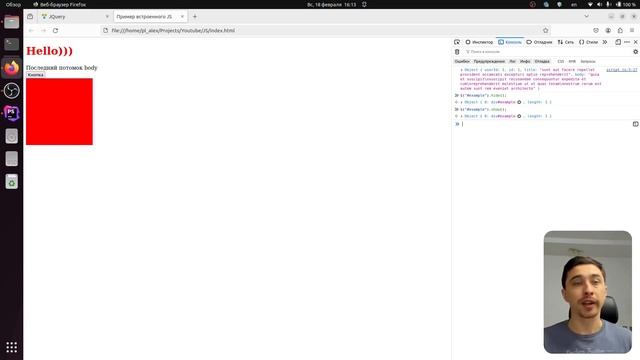Click the Firefox icon in the dock
The width and height of the screenshot is (640, 360).
coord(11,68)
